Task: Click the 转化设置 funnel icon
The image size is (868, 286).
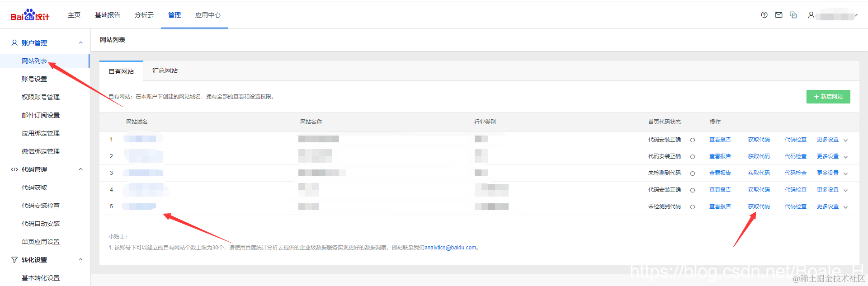Action: (x=14, y=260)
